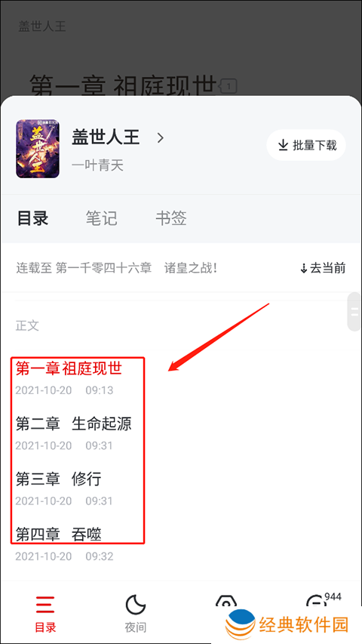Tap the author name 一叶青天
Image resolution: width=362 pixels, height=644 pixels.
tap(98, 165)
